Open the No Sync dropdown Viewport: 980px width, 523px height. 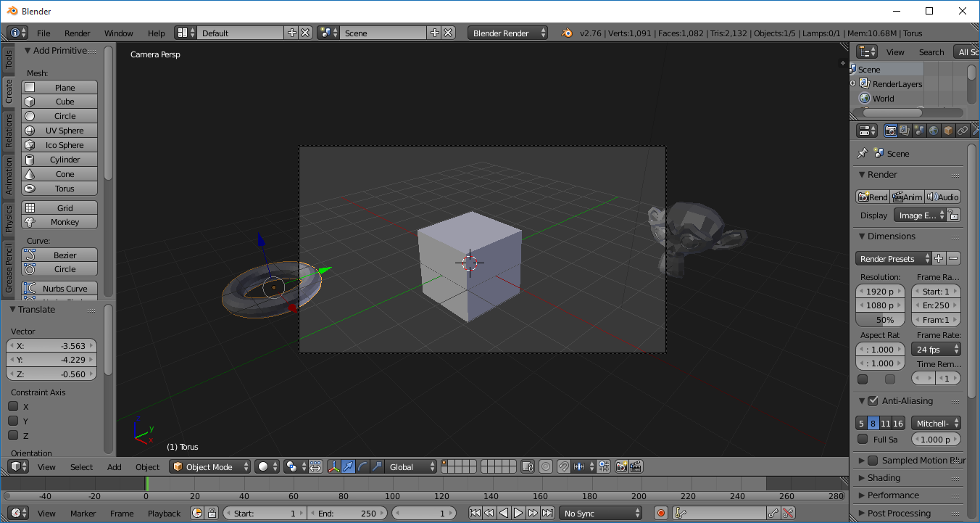coord(601,513)
